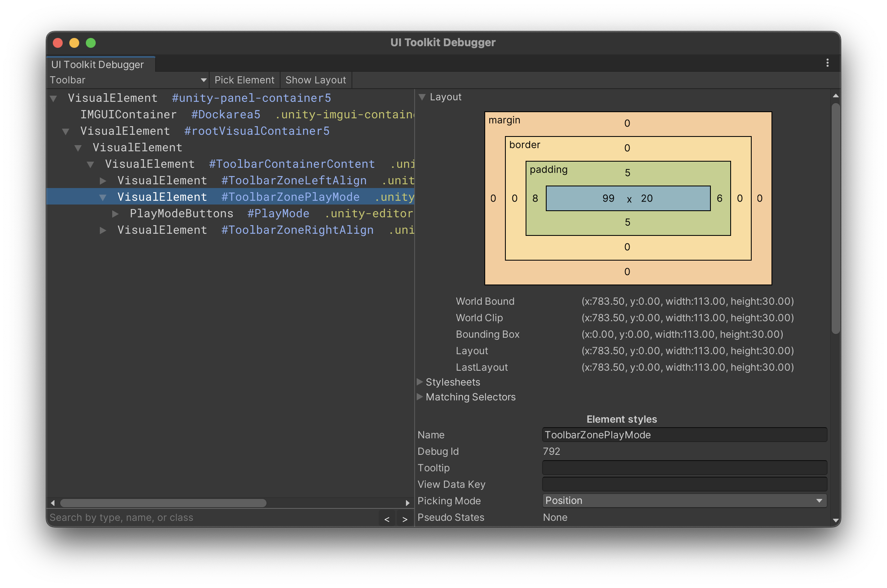Open the Picking Mode Position dropdown
This screenshot has height=588, width=887.
(684, 501)
